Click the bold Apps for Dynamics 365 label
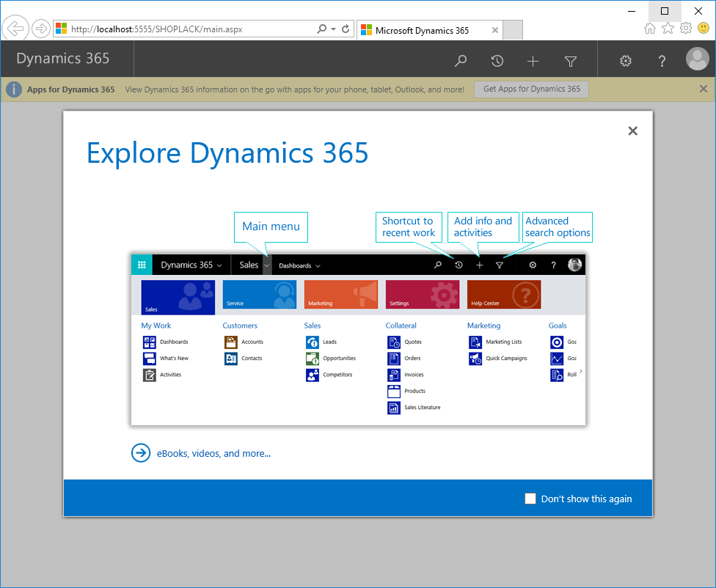This screenshot has width=716, height=588. click(x=70, y=89)
